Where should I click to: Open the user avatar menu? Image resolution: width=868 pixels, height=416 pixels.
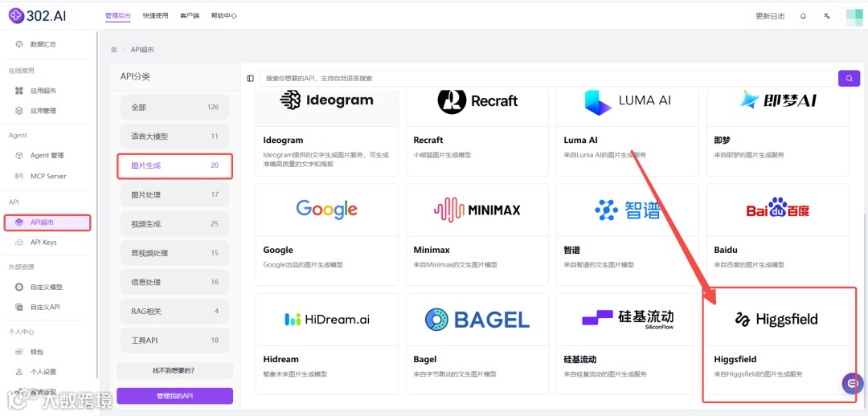(x=854, y=17)
